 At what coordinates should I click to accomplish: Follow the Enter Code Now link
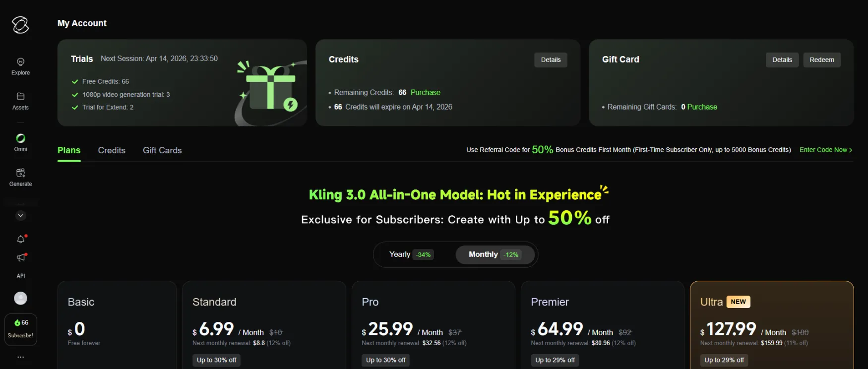click(x=824, y=149)
